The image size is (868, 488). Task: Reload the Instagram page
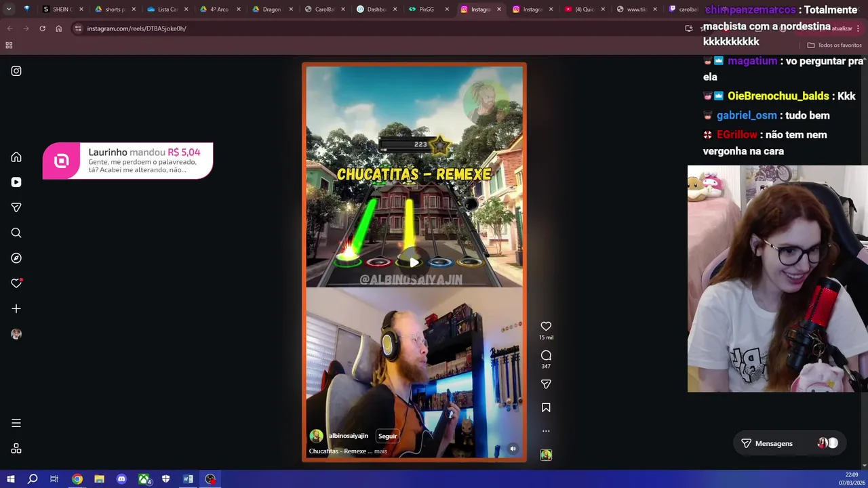pos(42,28)
